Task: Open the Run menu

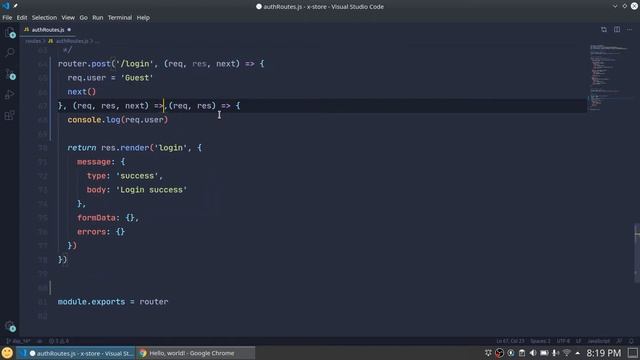Action: tap(98, 18)
